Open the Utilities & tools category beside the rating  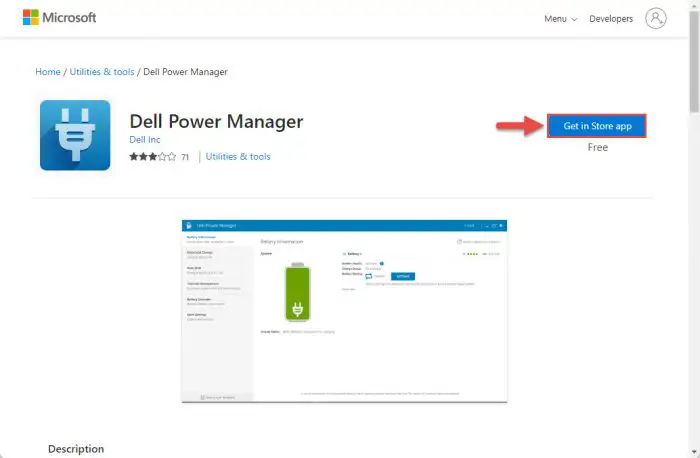238,157
